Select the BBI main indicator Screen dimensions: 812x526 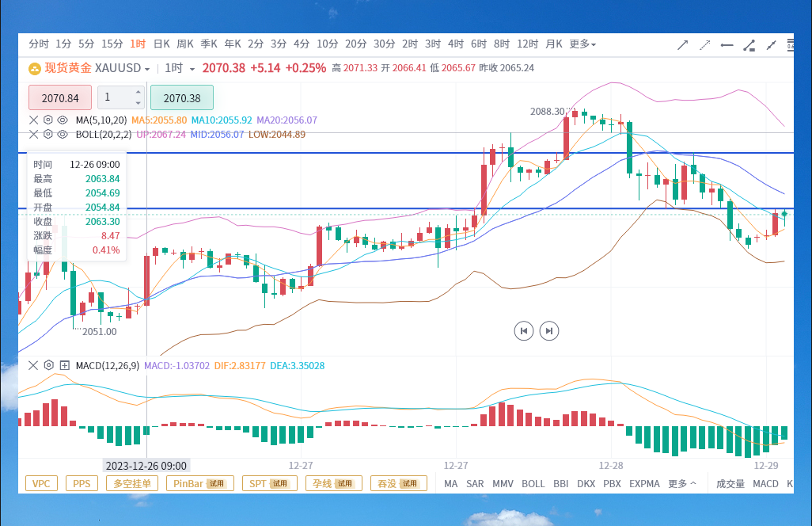coord(561,483)
